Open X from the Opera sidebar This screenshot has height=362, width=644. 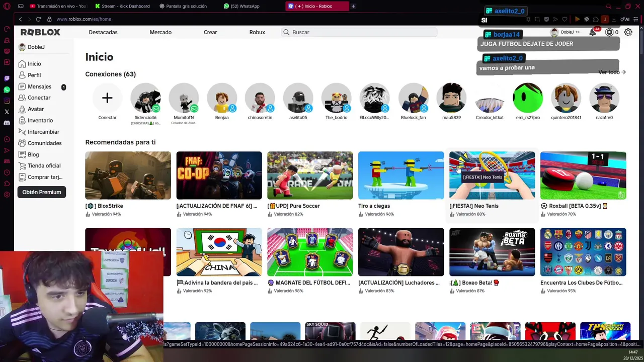pos(7,112)
